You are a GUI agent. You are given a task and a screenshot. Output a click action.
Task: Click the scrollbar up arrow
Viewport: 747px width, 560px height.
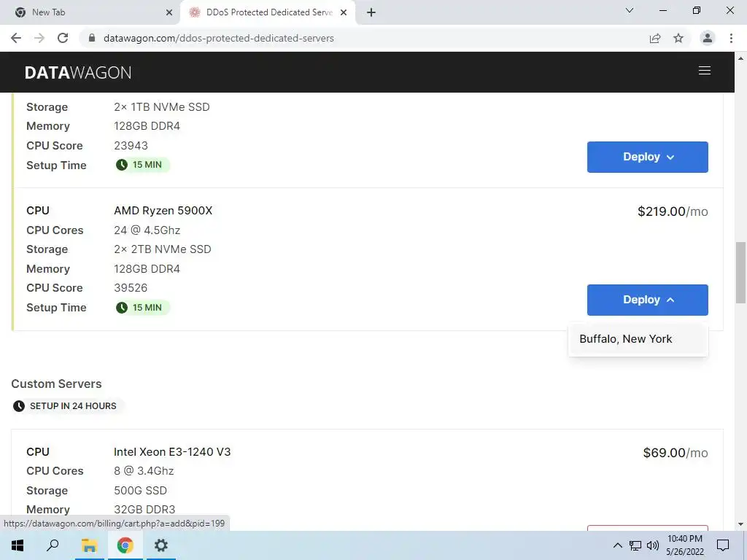[x=740, y=58]
